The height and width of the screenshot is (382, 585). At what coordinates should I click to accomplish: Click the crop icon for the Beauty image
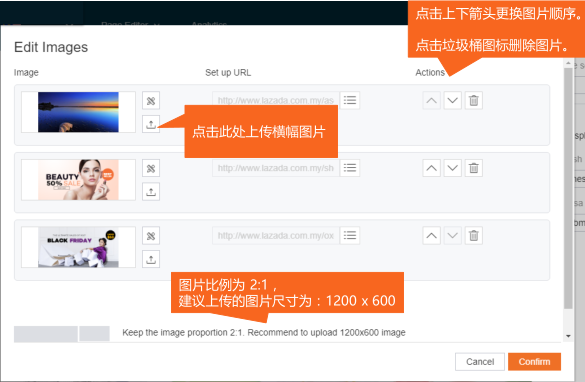(151, 168)
